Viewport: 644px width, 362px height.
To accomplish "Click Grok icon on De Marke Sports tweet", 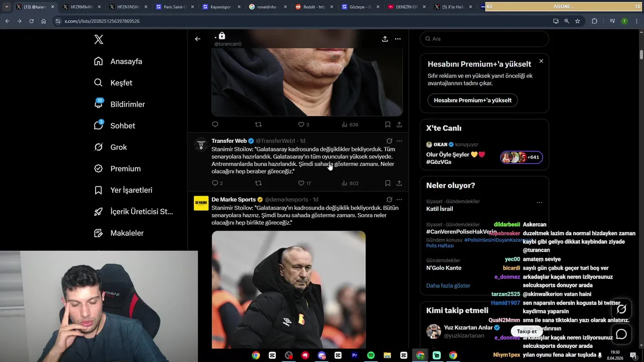I will tap(389, 200).
